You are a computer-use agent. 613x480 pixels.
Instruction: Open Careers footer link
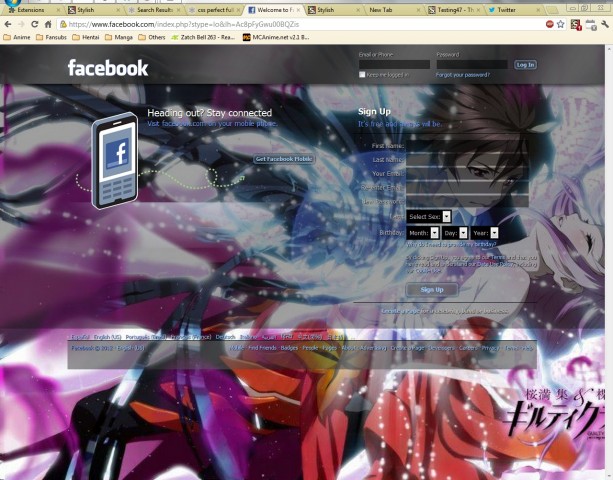[x=468, y=347]
